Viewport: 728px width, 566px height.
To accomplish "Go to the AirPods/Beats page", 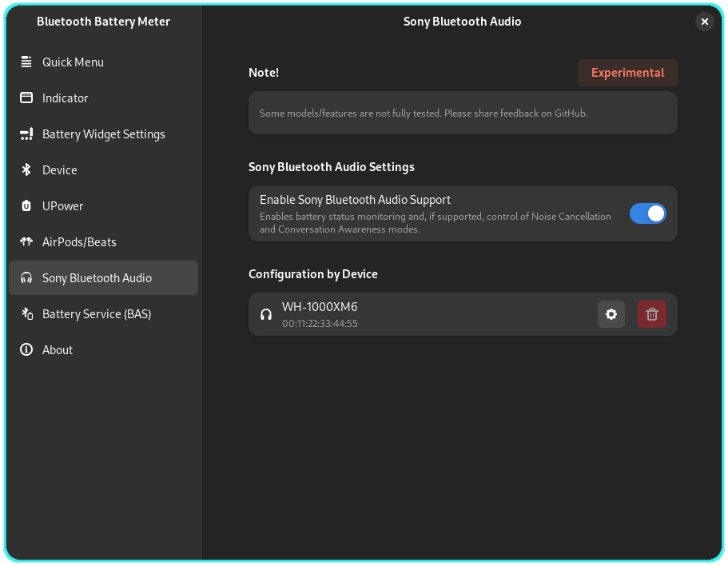I will [x=79, y=242].
